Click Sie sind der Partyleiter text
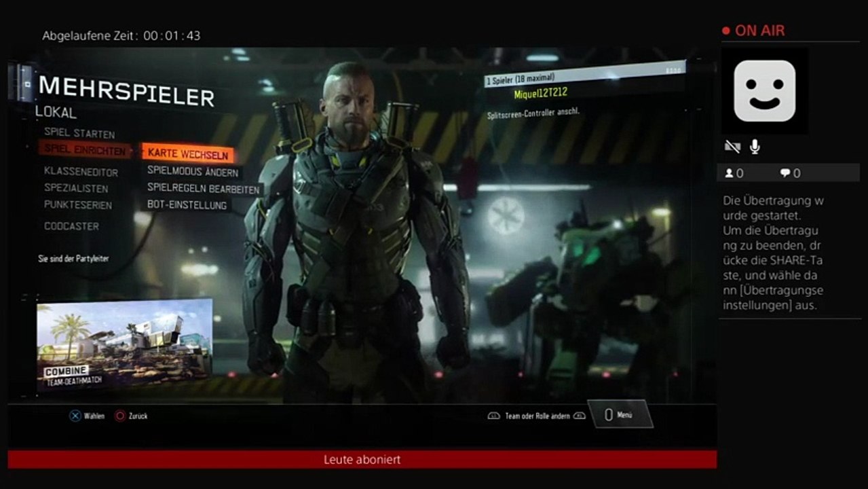The height and width of the screenshot is (489, 868). [x=73, y=259]
